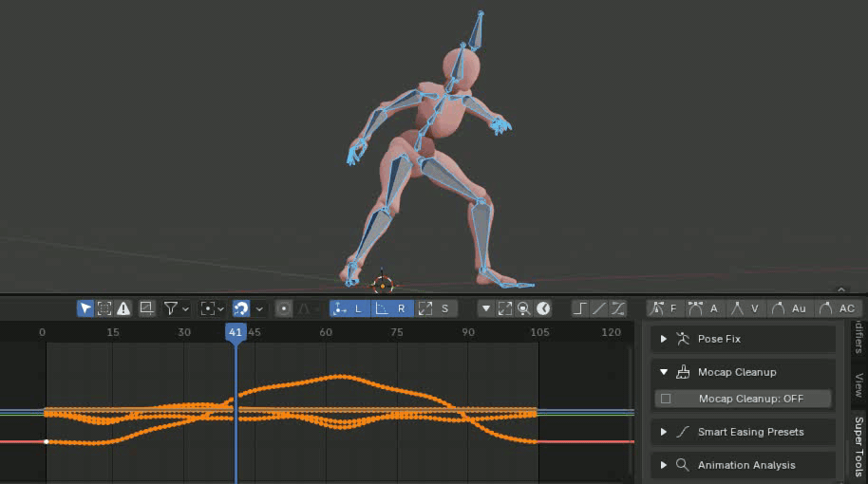The width and height of the screenshot is (868, 484).
Task: Click the current frame 41 playhead marker
Action: coord(236,332)
